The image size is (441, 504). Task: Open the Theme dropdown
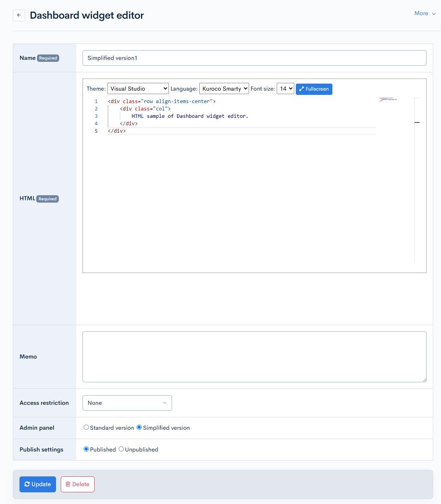point(138,89)
